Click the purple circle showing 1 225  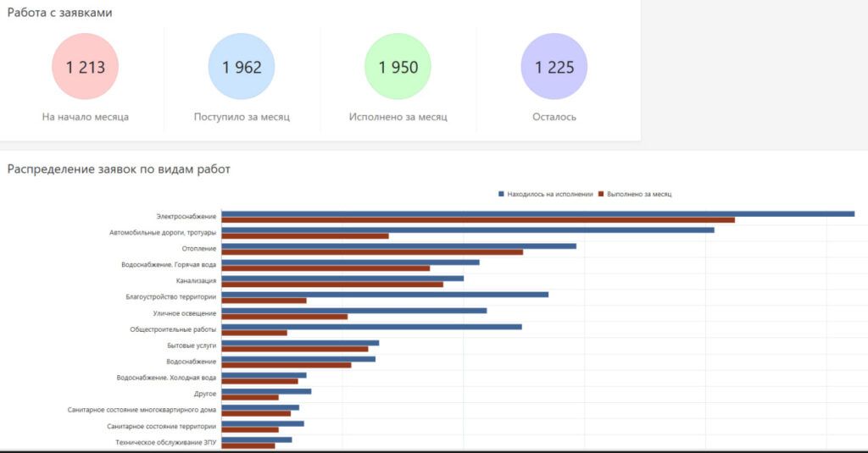point(554,67)
